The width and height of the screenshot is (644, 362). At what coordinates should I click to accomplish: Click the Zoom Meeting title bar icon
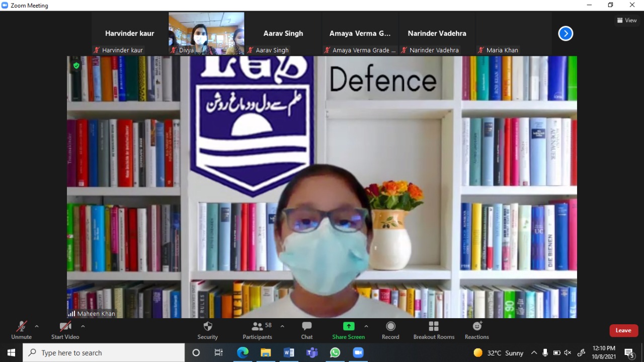pos(5,6)
